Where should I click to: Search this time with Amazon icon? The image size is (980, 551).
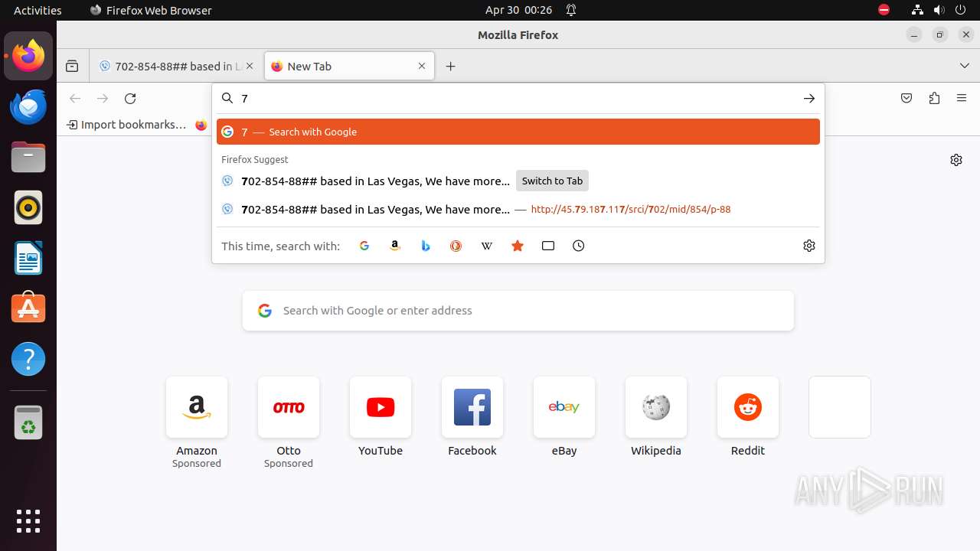click(395, 246)
